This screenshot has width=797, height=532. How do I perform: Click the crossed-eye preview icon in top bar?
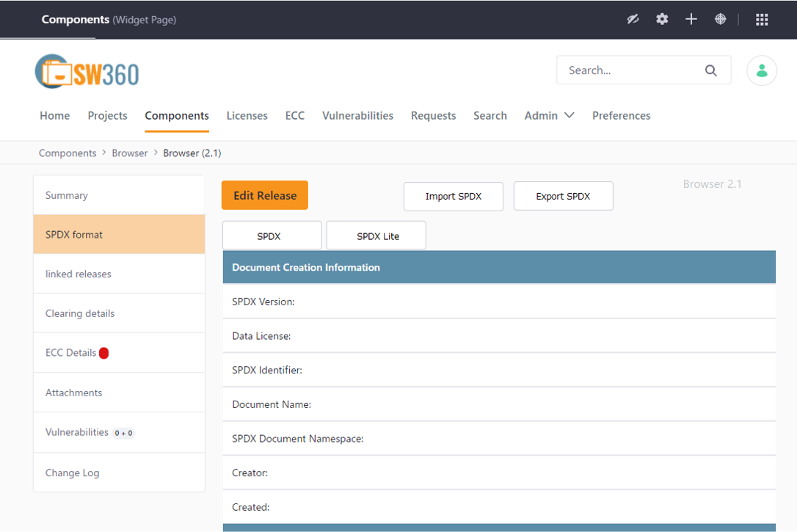[633, 18]
